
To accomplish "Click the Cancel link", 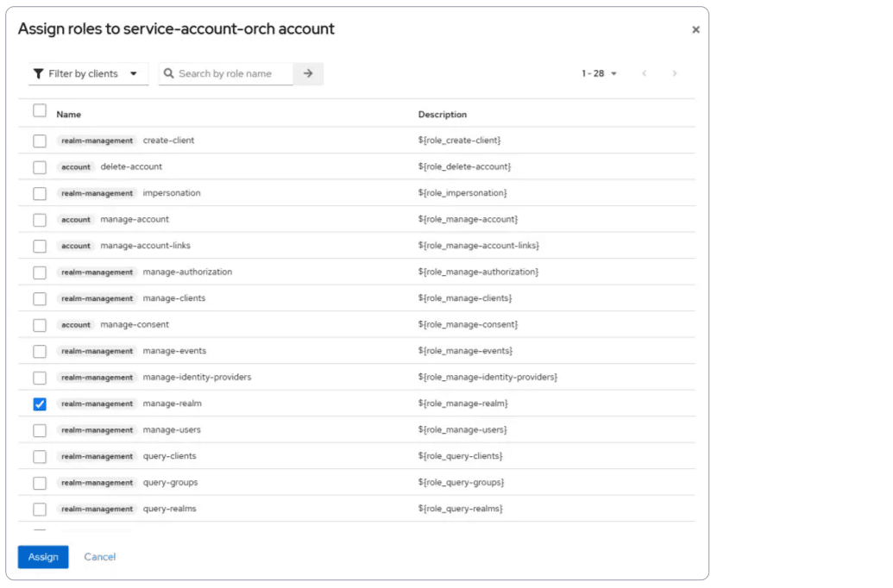I will pyautogui.click(x=100, y=557).
